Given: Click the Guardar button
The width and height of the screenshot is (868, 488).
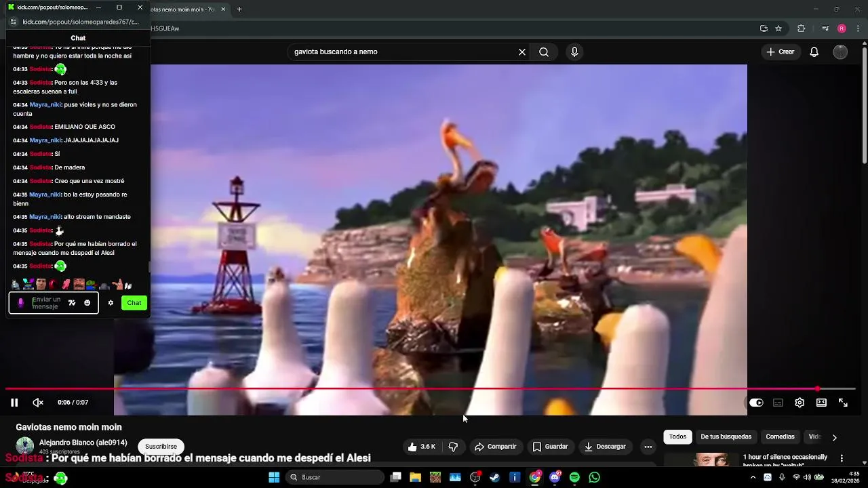Looking at the screenshot, I should coord(550,447).
